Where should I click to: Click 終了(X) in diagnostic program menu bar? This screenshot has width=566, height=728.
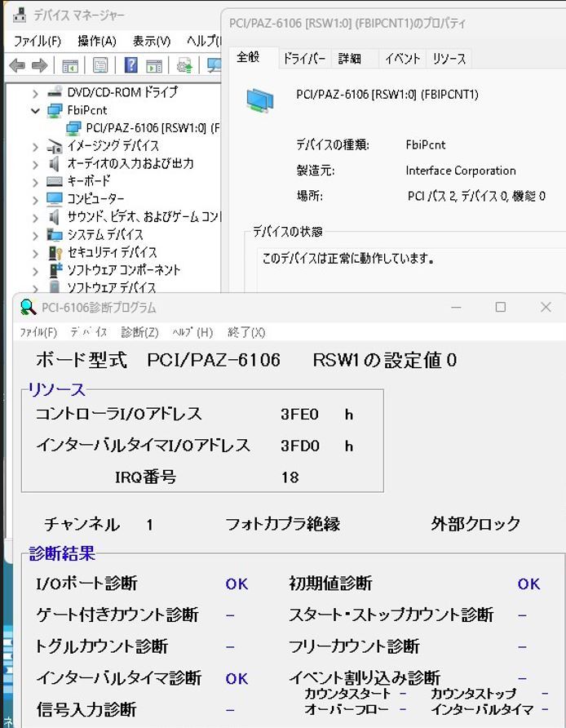pos(246,332)
